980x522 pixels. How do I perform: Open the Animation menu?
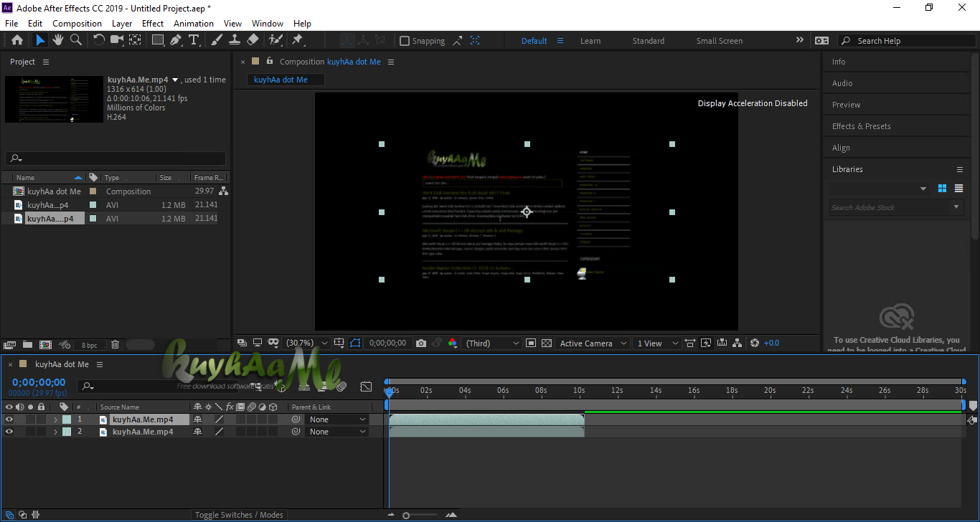pos(194,23)
